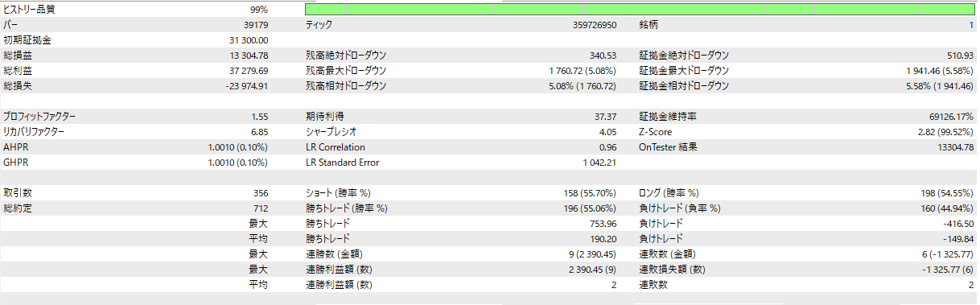Select the GHPR label
980x305 pixels.
(16, 163)
